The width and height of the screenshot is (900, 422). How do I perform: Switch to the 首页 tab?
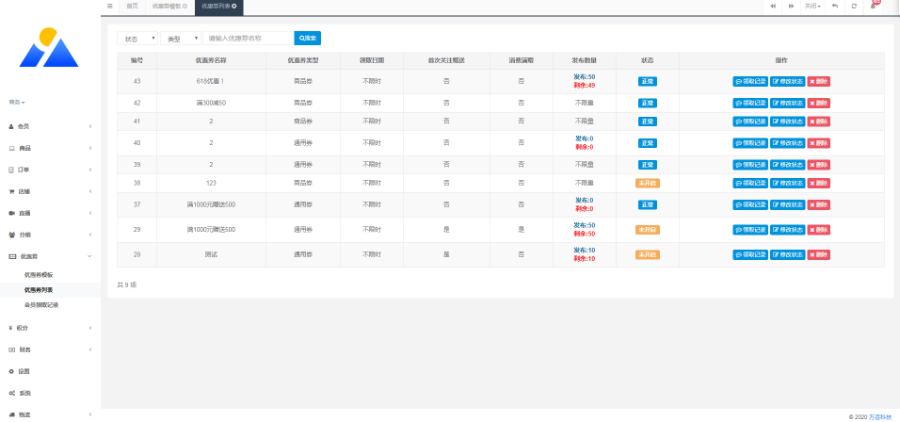[132, 6]
